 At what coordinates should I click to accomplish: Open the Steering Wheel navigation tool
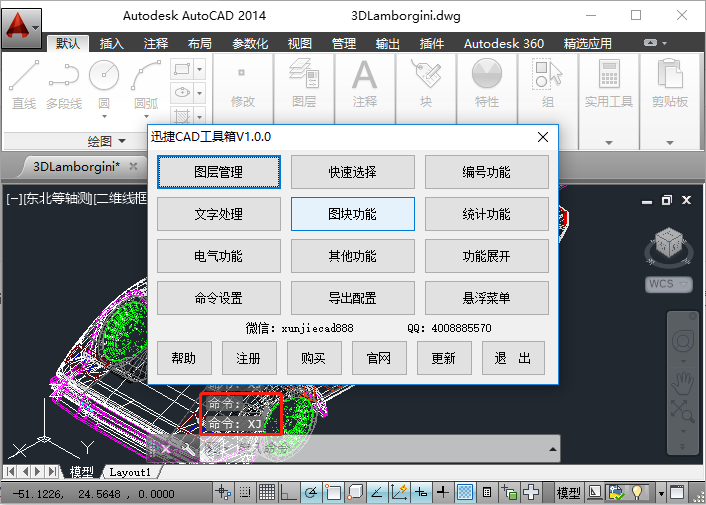683,341
